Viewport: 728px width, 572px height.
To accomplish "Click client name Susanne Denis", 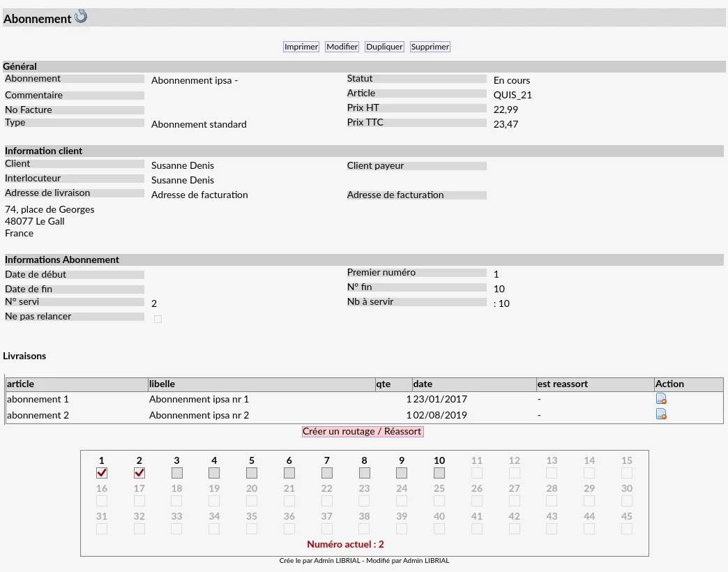I will pos(183,165).
